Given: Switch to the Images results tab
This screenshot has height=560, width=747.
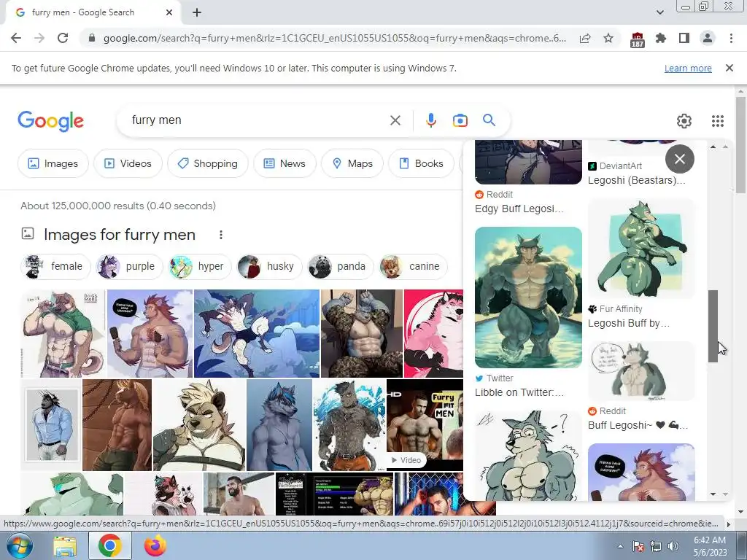Looking at the screenshot, I should (53, 163).
